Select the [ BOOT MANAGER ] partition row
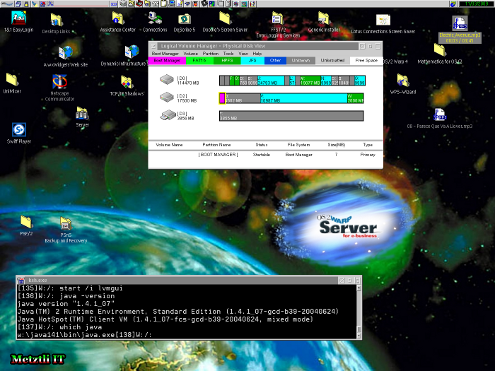 click(265, 155)
